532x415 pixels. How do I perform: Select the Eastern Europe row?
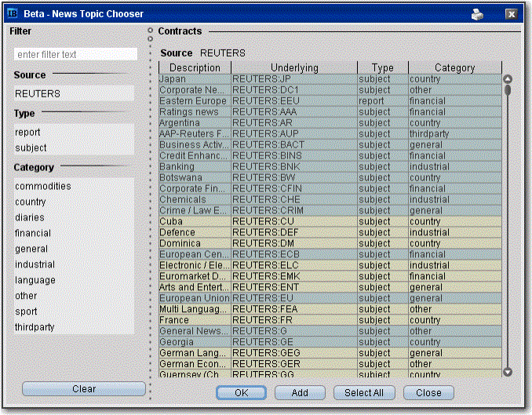coord(330,100)
